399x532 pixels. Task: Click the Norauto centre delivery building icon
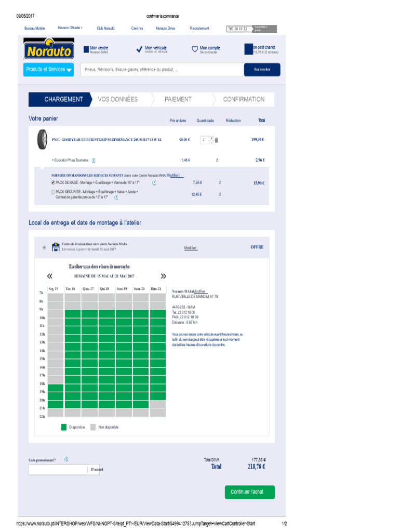point(55,247)
